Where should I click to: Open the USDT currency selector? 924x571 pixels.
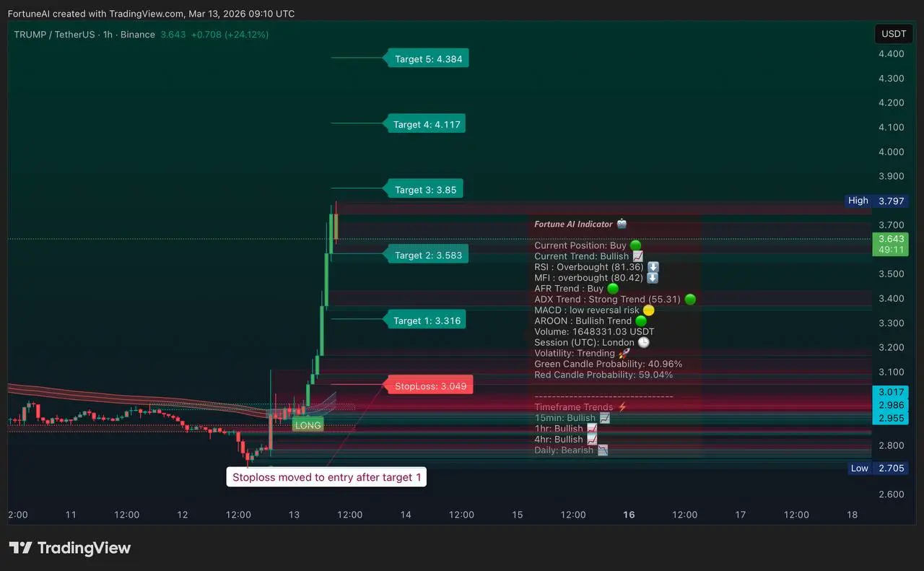click(894, 34)
